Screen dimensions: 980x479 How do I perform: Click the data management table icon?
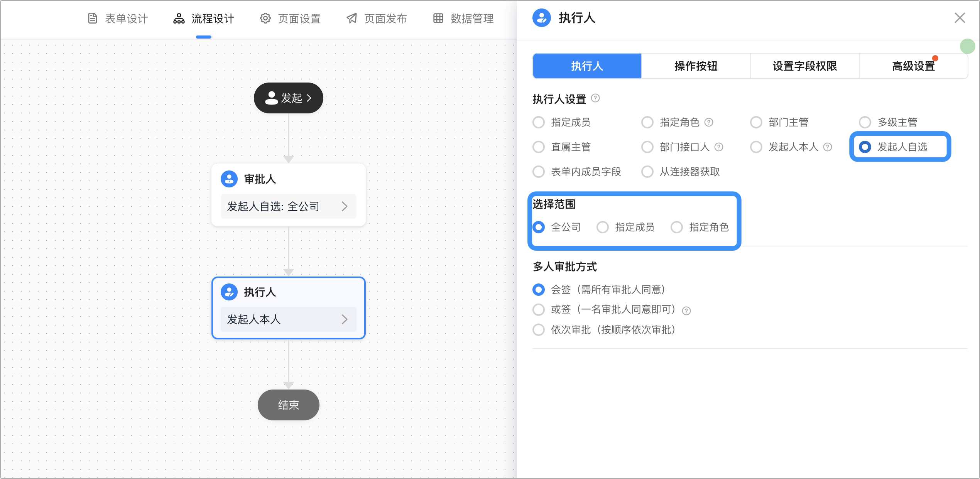tap(438, 19)
